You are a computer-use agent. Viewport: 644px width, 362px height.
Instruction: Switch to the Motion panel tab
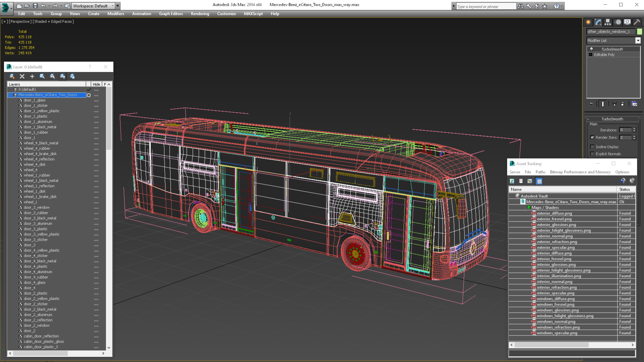(618, 22)
